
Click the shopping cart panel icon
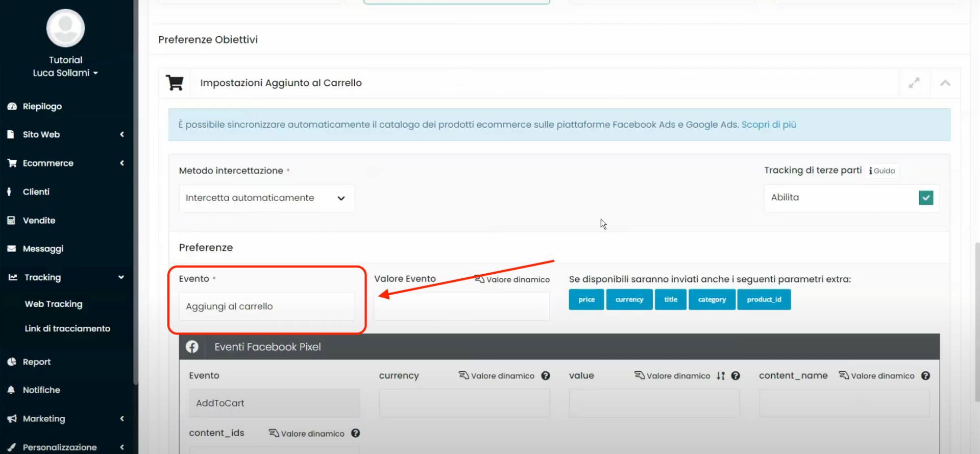click(175, 83)
